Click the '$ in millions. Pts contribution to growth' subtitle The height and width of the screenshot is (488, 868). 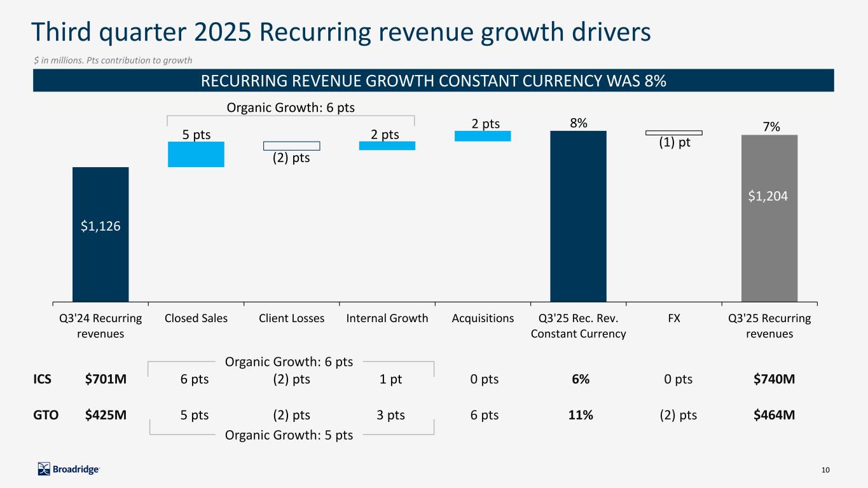coord(113,60)
